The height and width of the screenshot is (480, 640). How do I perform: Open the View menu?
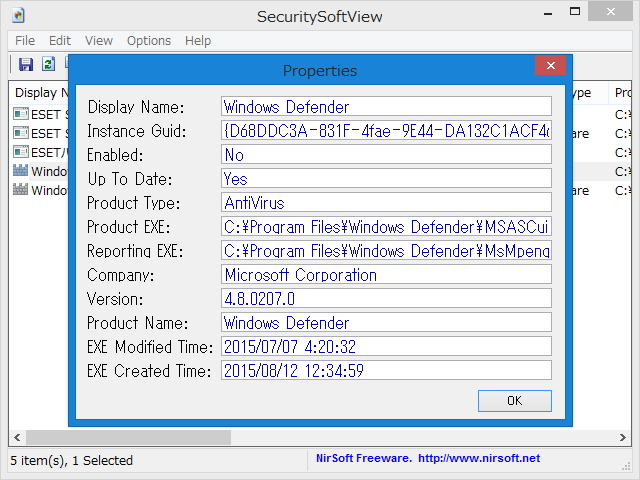click(99, 40)
